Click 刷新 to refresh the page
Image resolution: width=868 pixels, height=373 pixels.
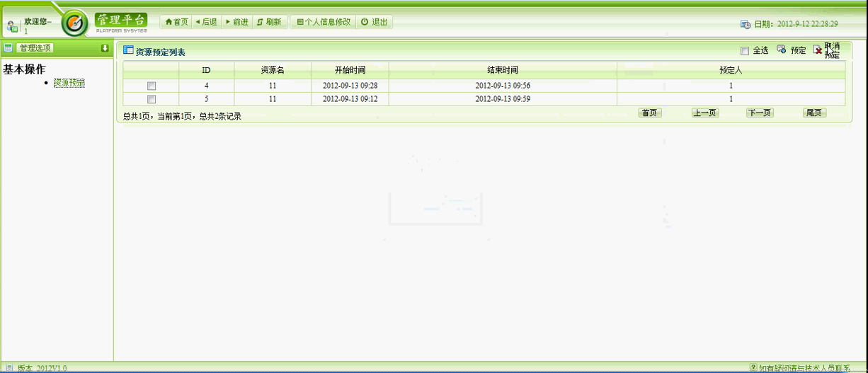click(269, 22)
